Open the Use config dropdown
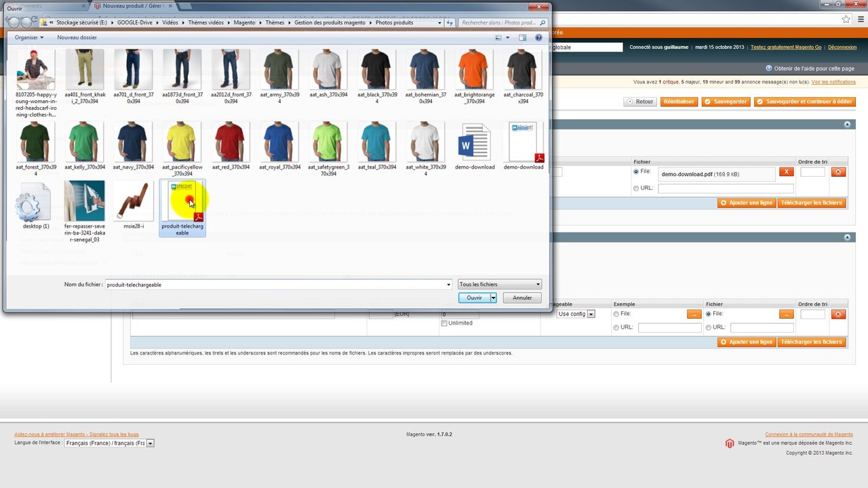The image size is (868, 488). pos(576,314)
